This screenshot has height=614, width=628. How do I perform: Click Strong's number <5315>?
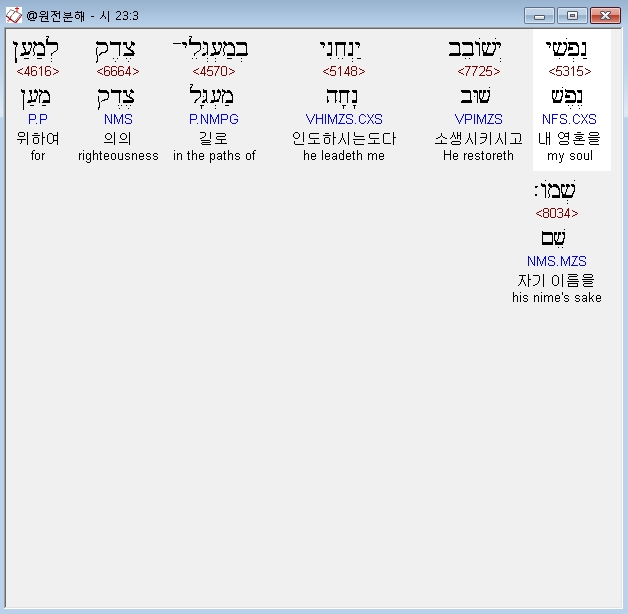(x=570, y=71)
